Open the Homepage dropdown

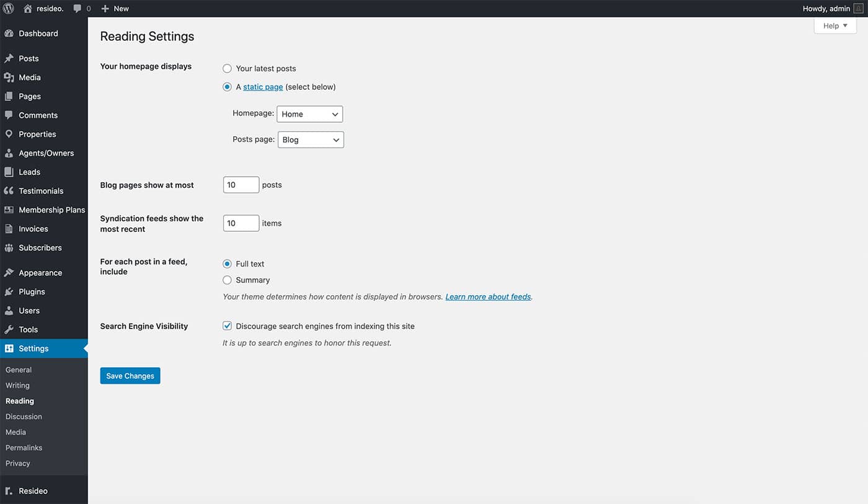pos(309,114)
